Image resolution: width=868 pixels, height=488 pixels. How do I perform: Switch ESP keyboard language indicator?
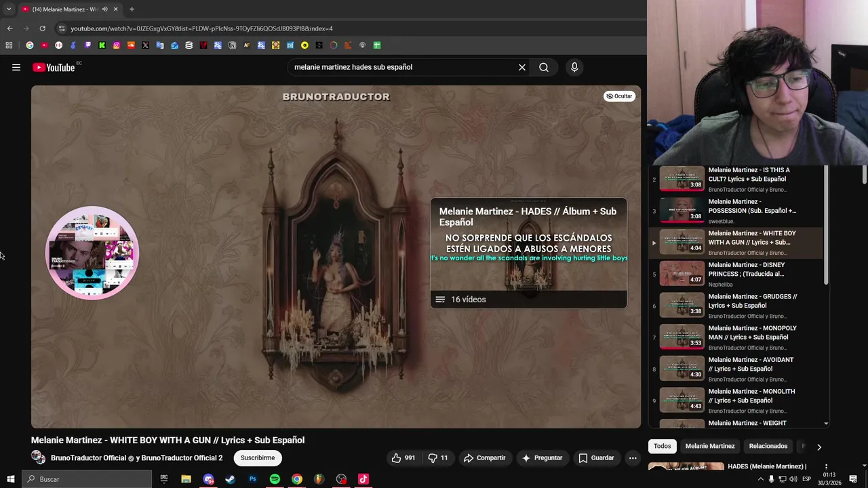807,479
